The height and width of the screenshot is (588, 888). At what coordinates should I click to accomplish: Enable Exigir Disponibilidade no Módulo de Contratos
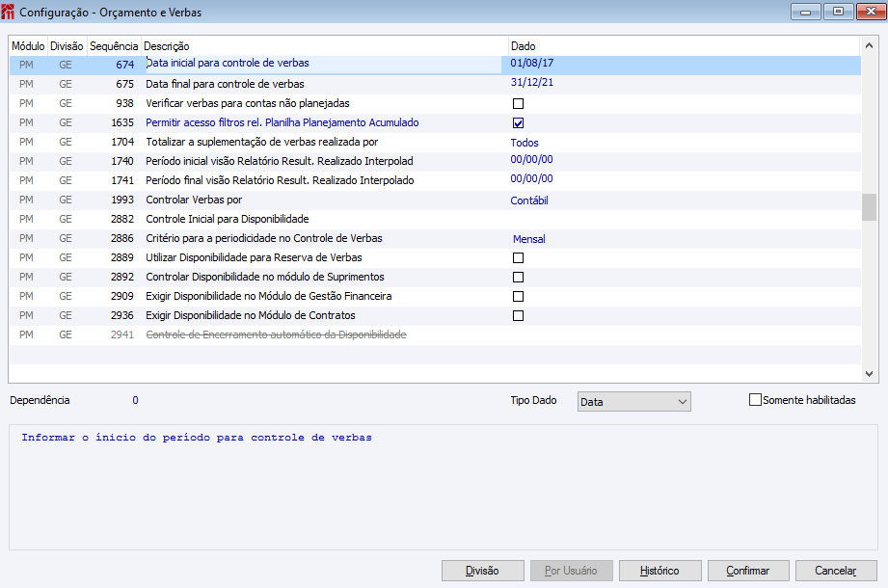518,316
